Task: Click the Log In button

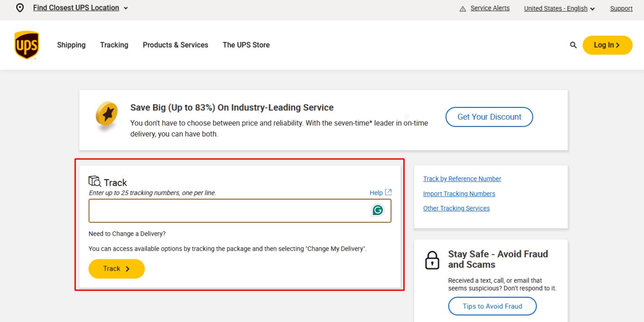Action: [x=608, y=45]
